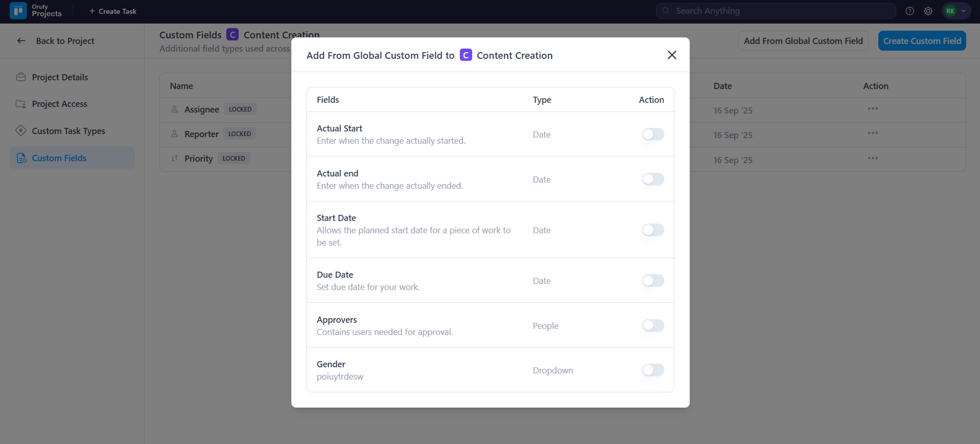Click the purple Content Creation project badge
This screenshot has width=980, height=444.
coord(465,55)
